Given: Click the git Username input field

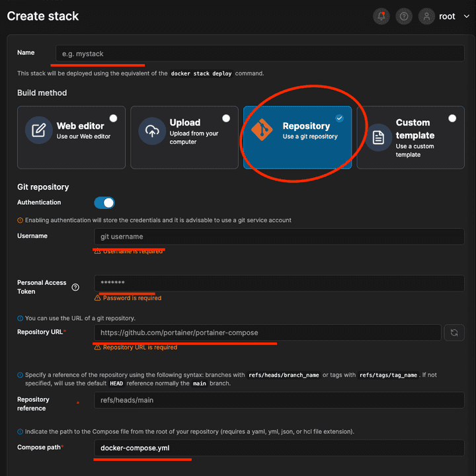Looking at the screenshot, I should click(278, 237).
